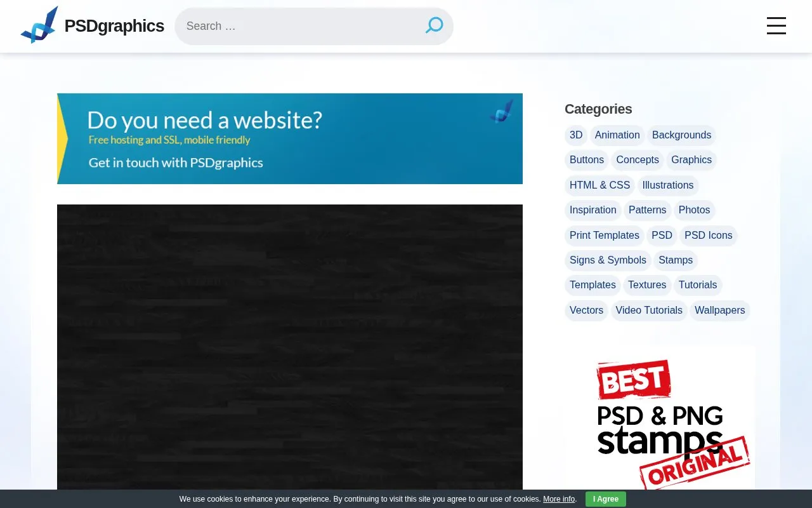812x508 pixels.
Task: Select the HTML & CSS category
Action: (x=600, y=185)
